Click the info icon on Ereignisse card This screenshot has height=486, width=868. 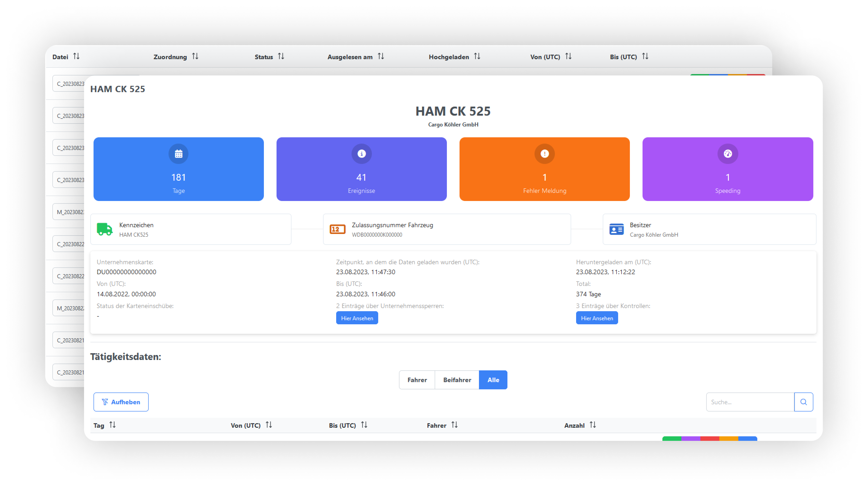tap(361, 154)
